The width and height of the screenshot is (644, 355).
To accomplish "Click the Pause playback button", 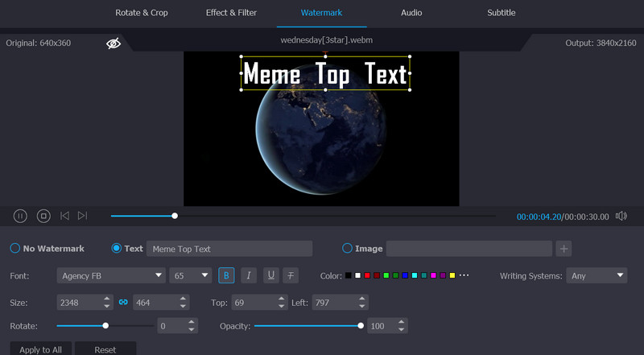I will point(20,216).
